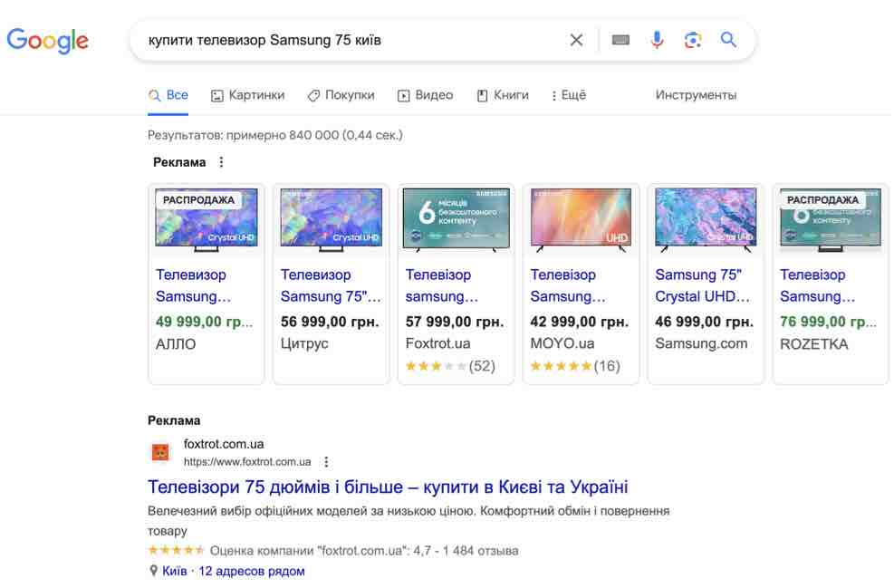Click the location pin icon next to Київ
894x588 pixels.
click(152, 571)
